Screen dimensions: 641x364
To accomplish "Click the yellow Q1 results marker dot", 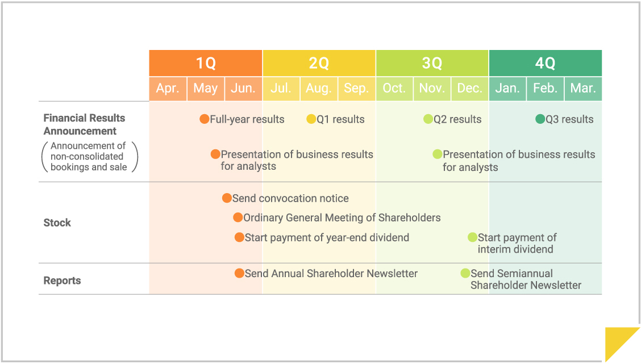I will [311, 119].
